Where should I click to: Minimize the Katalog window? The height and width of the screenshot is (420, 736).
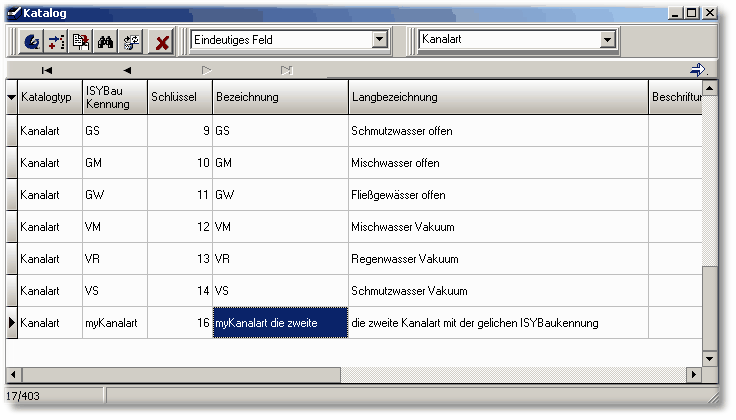675,13
